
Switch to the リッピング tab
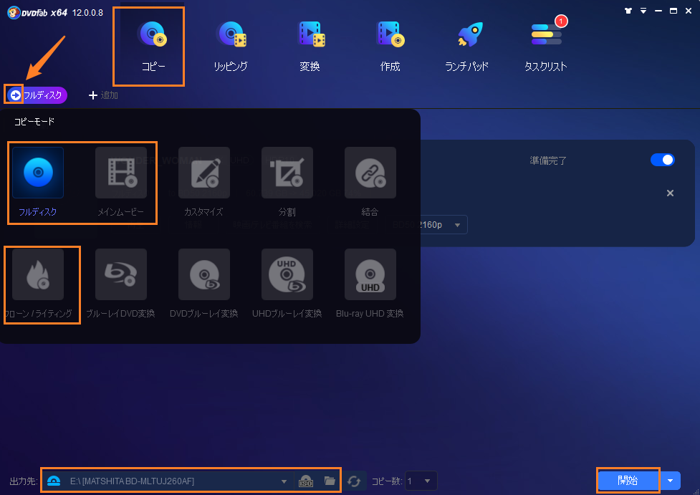[232, 45]
